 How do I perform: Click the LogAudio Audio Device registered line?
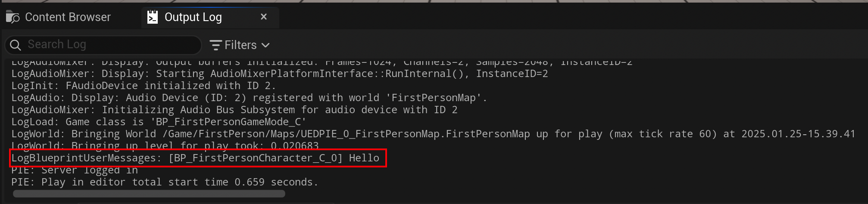point(249,98)
